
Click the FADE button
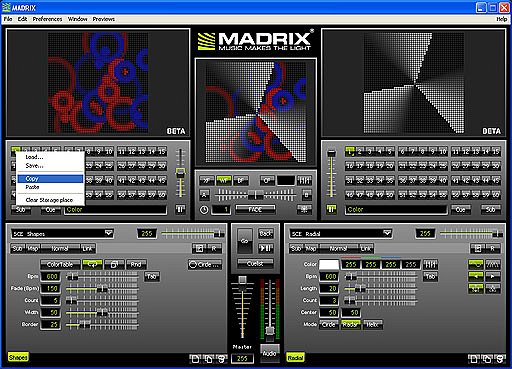point(255,210)
